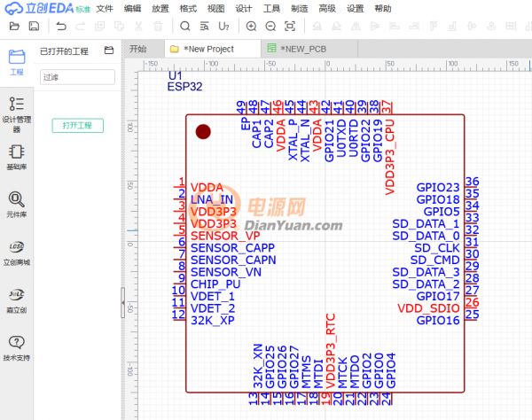Click the folder icon beside 已打开的工程

pos(109,51)
